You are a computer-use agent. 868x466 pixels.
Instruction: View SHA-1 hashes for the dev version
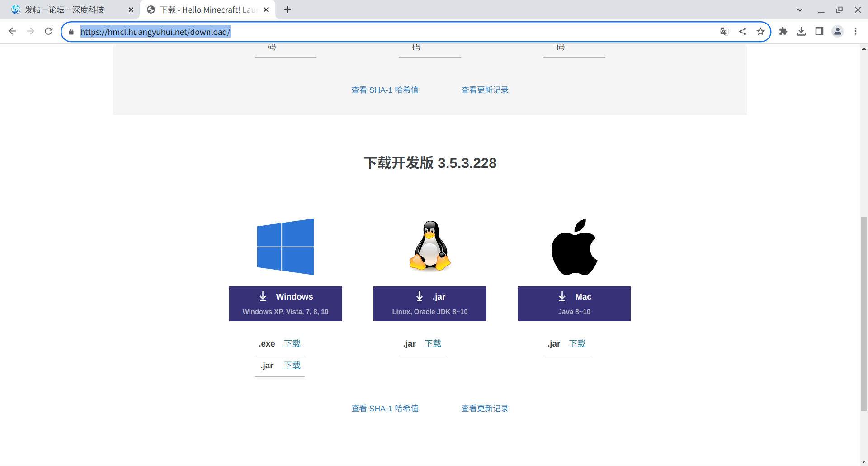(x=385, y=409)
